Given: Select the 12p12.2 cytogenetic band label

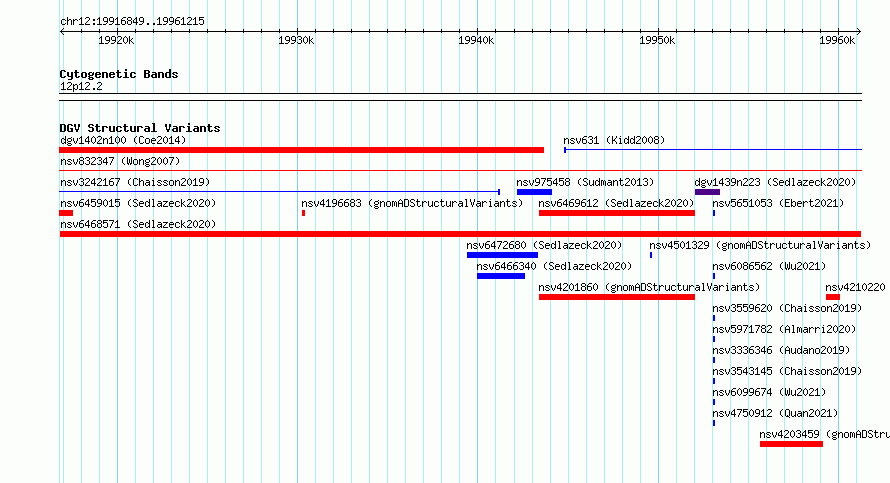Looking at the screenshot, I should click(81, 86).
